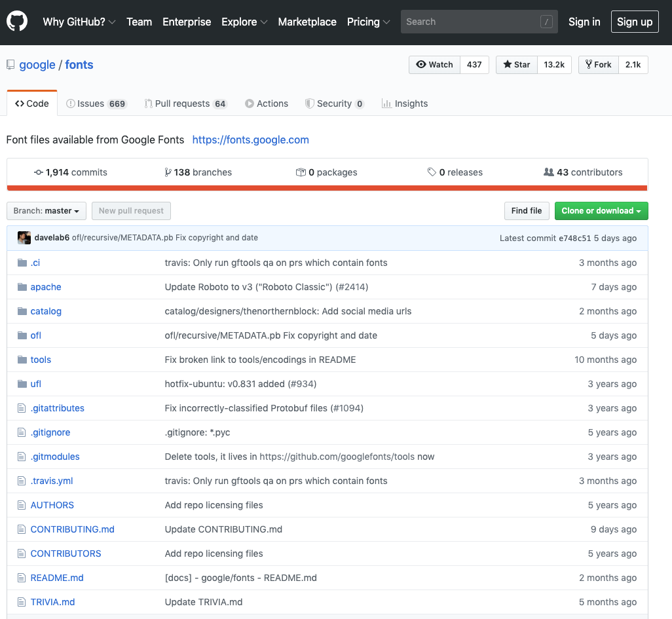The image size is (672, 619).
Task: Click the .gitignore file icon
Action: click(x=22, y=432)
